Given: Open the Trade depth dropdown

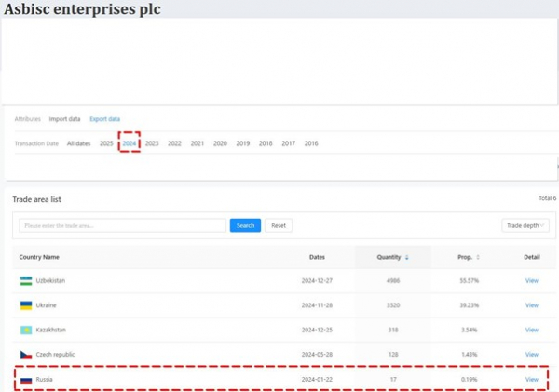Looking at the screenshot, I should 526,225.
